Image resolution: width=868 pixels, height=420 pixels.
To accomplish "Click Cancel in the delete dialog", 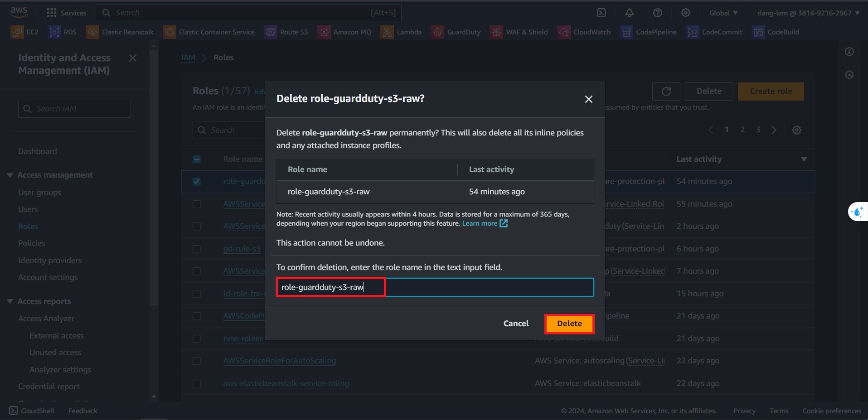I will 516,323.
